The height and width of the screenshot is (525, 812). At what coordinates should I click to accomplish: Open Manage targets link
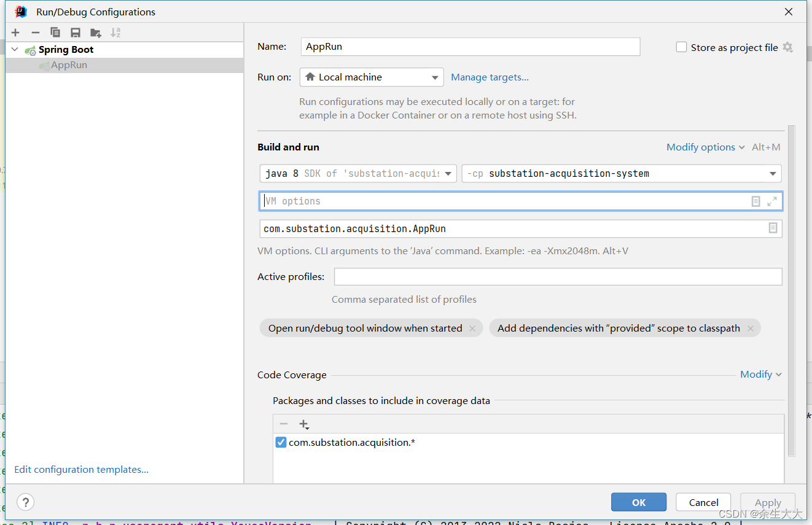(x=490, y=77)
